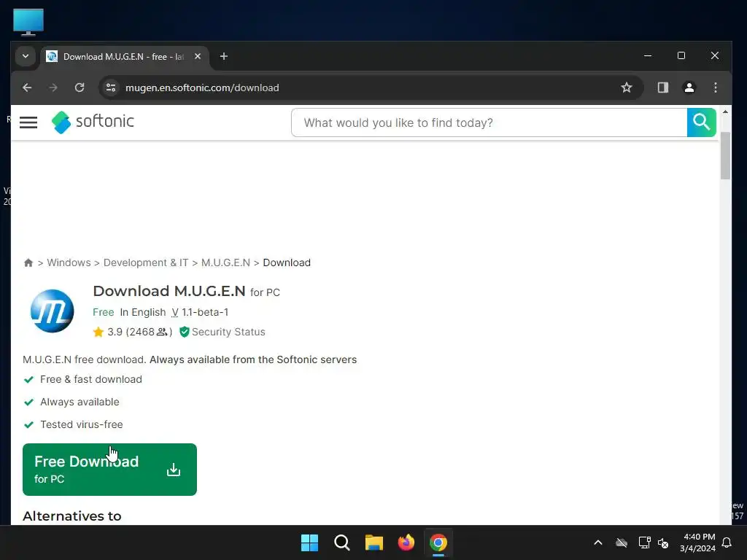Click the download arrow icon on green button
Viewport: 747px width, 560px height.
(x=174, y=470)
